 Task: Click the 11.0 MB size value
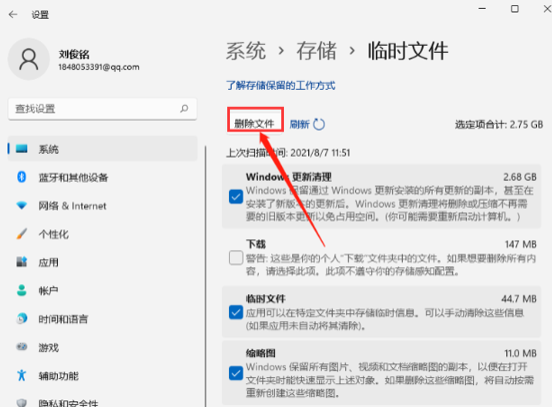point(520,353)
